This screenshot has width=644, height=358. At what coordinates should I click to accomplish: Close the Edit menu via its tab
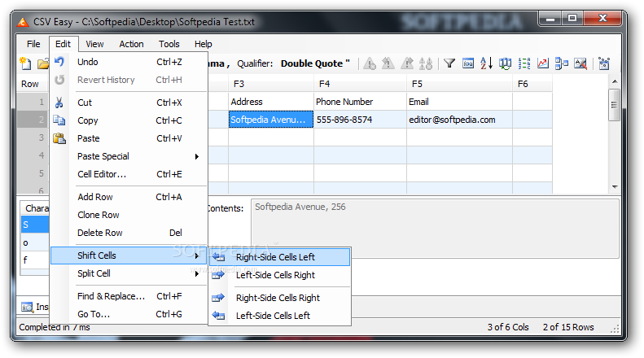[64, 44]
